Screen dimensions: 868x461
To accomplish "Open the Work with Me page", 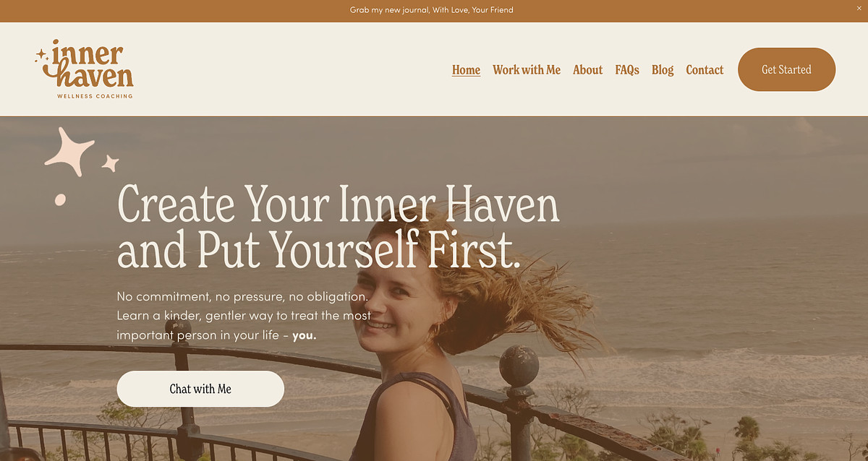I will tap(527, 70).
